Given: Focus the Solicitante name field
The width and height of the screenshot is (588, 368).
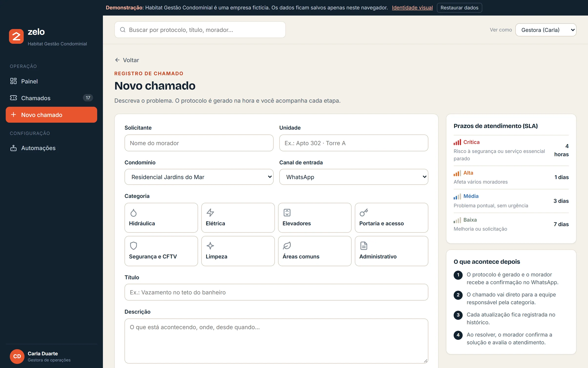Looking at the screenshot, I should point(199,143).
